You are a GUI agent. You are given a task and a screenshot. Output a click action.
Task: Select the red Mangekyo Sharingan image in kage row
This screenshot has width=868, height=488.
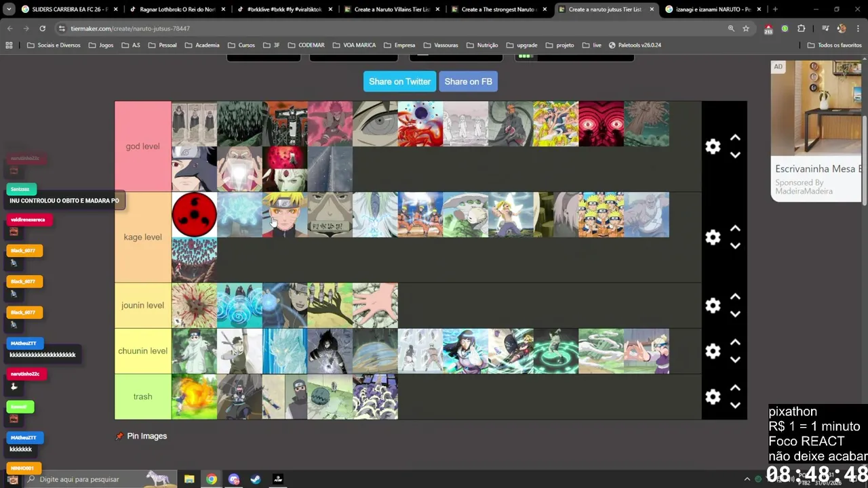click(x=194, y=215)
